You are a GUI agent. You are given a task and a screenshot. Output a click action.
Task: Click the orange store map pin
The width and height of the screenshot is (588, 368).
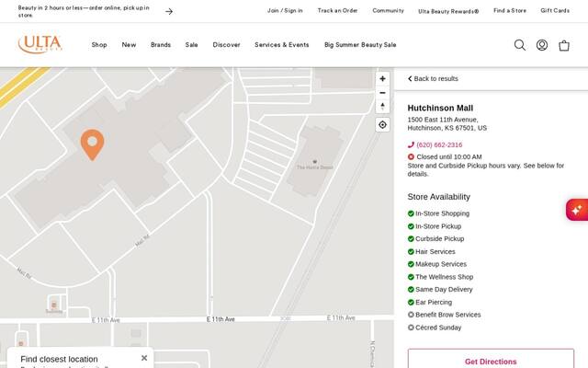click(92, 144)
